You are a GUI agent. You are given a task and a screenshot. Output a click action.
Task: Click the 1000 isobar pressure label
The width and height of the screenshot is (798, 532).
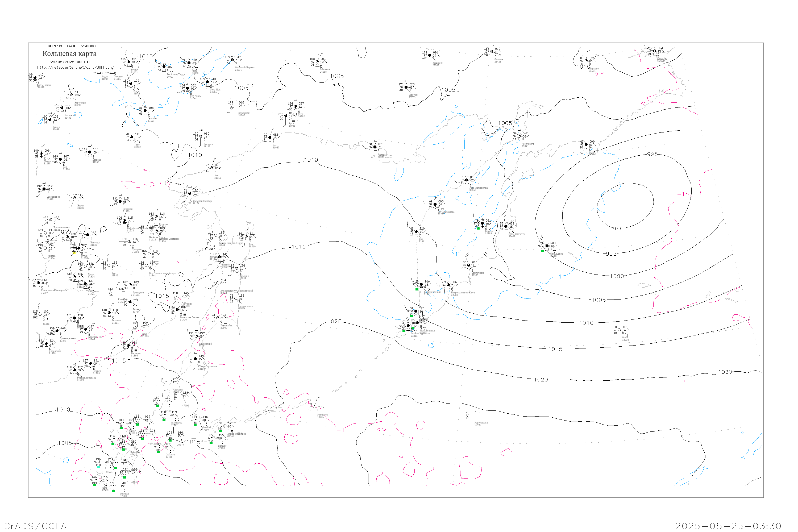617,277
